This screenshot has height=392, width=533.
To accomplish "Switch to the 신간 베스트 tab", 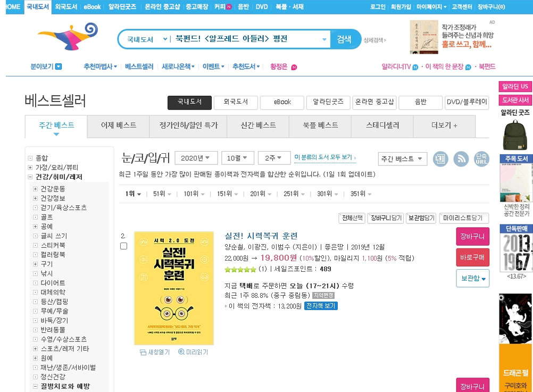I will click(258, 126).
